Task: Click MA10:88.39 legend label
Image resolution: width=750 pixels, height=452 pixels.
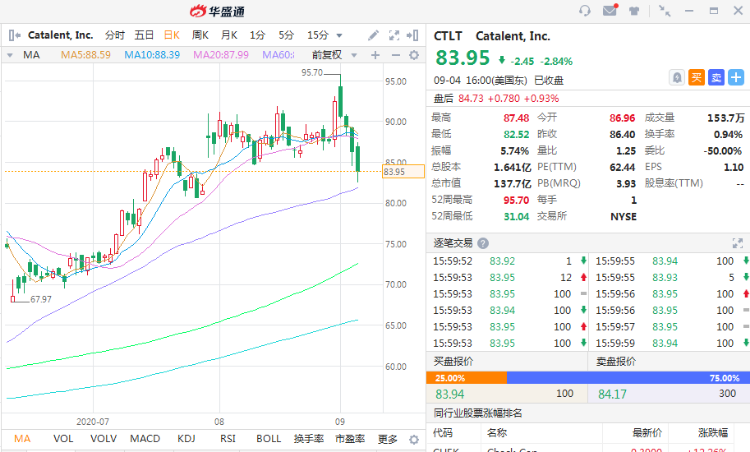Action: click(152, 55)
